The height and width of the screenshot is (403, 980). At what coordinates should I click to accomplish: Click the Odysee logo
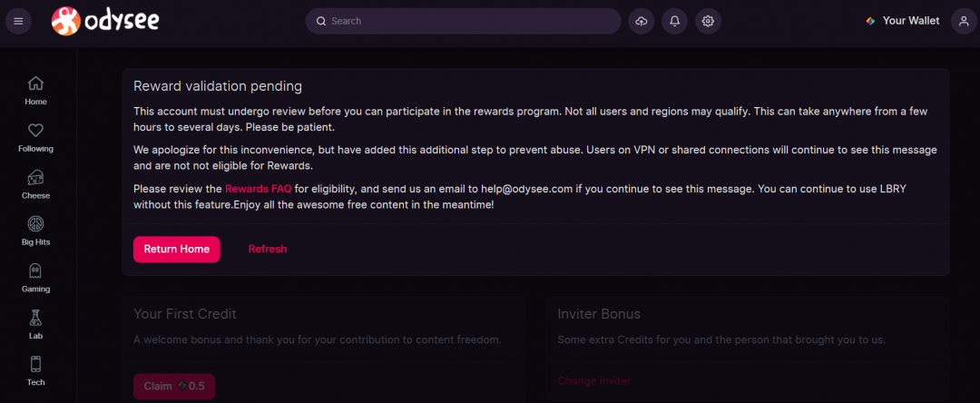(x=105, y=20)
